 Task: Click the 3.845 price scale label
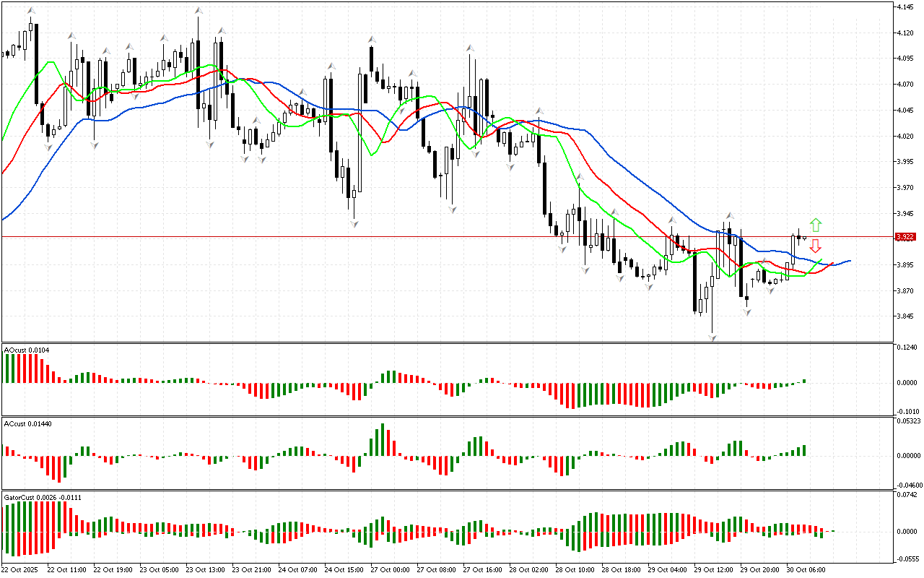pos(905,316)
